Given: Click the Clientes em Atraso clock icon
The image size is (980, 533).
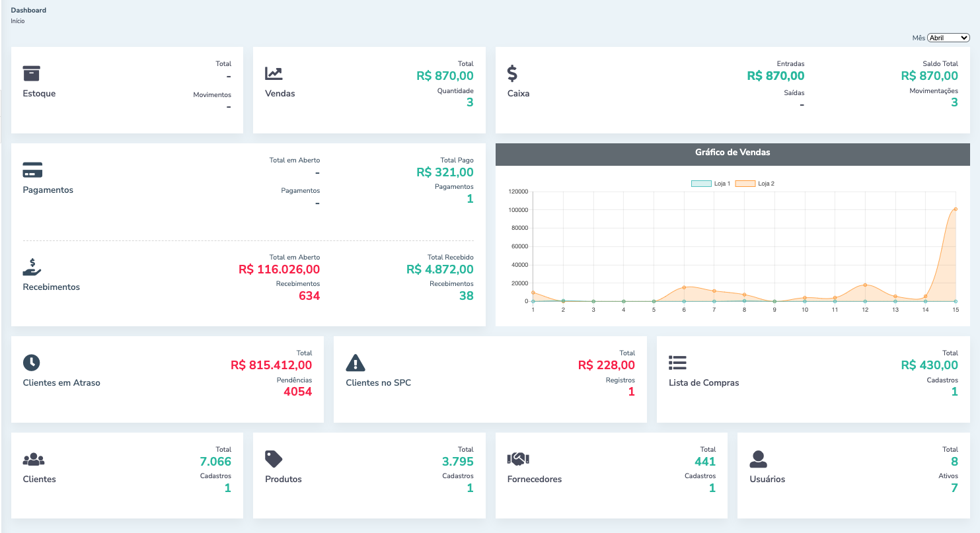Looking at the screenshot, I should [31, 363].
